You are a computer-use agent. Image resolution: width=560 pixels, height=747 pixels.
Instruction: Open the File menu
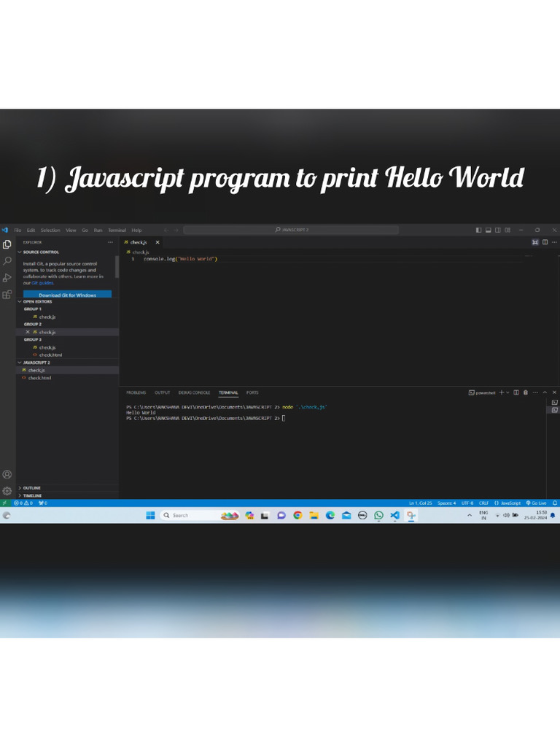coord(17,230)
